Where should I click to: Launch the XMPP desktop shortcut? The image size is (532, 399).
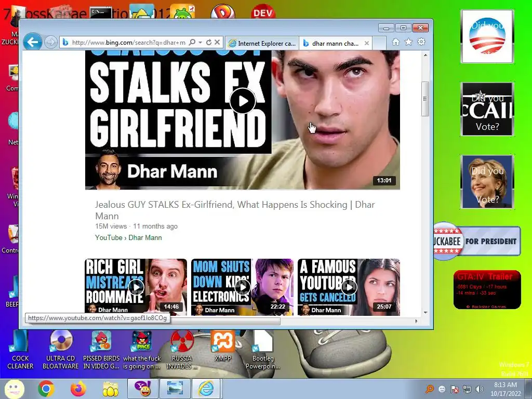click(222, 346)
